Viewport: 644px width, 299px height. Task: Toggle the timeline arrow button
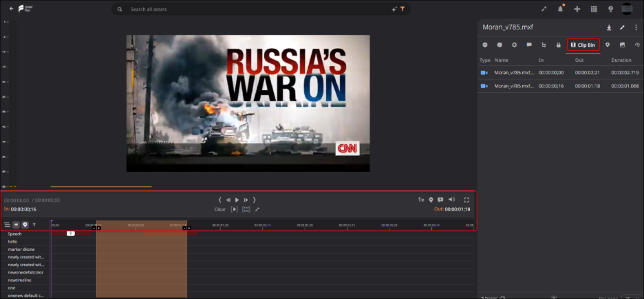16,225
